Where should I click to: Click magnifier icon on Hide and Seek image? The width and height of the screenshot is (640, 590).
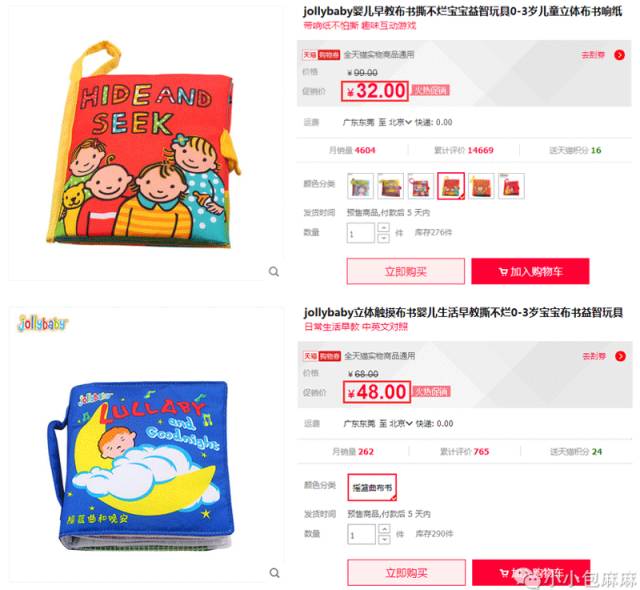[x=274, y=271]
